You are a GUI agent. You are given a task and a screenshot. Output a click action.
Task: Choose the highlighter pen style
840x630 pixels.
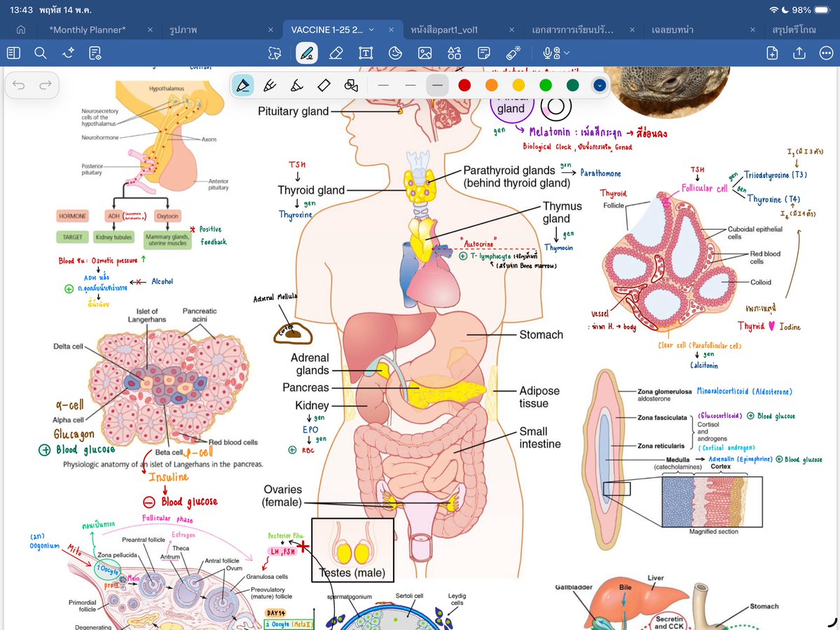coord(297,85)
